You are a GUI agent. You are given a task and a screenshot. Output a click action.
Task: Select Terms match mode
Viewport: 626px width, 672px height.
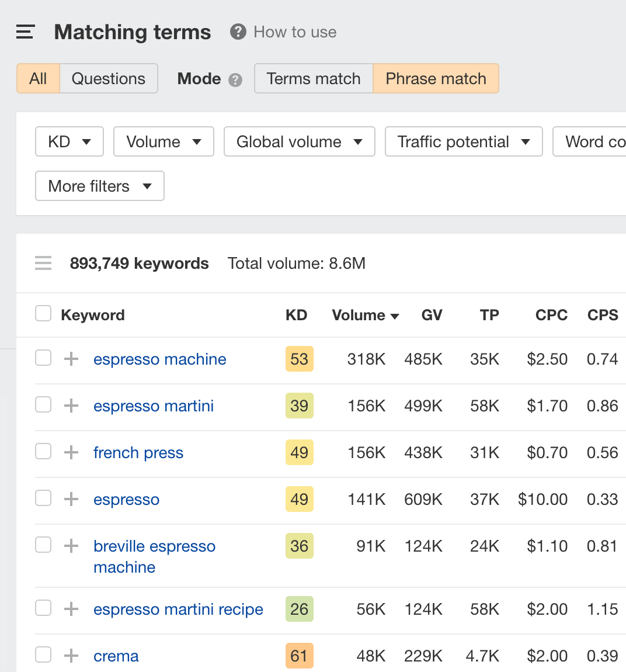[314, 79]
